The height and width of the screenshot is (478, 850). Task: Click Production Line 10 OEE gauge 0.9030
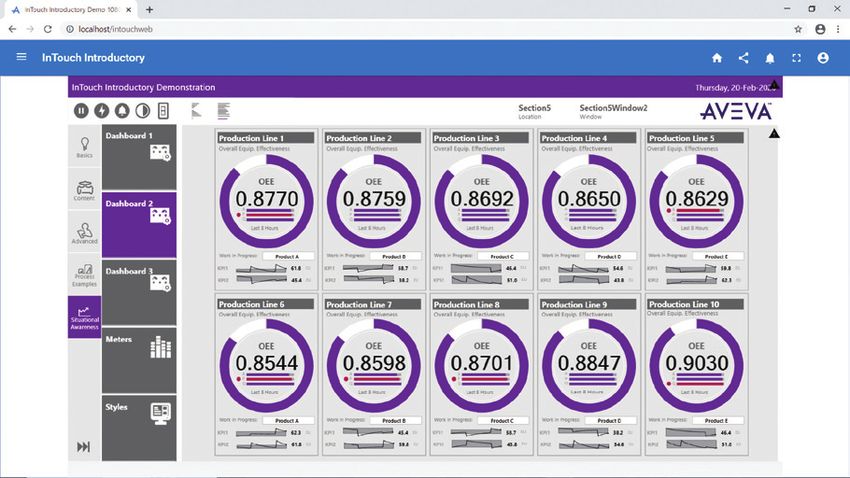pyautogui.click(x=696, y=366)
